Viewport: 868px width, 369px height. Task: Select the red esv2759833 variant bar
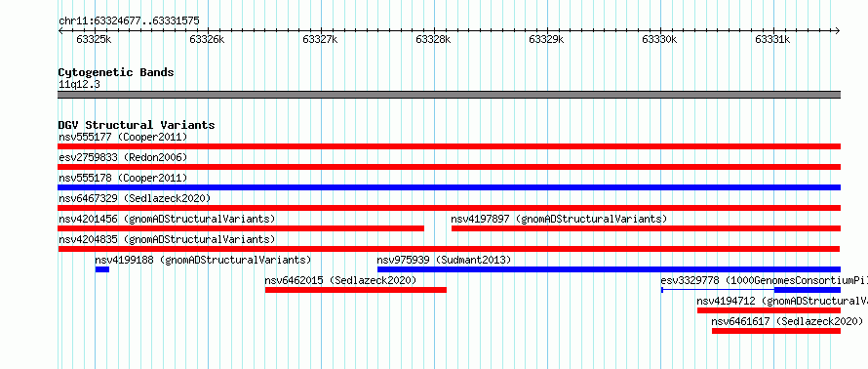pos(449,167)
